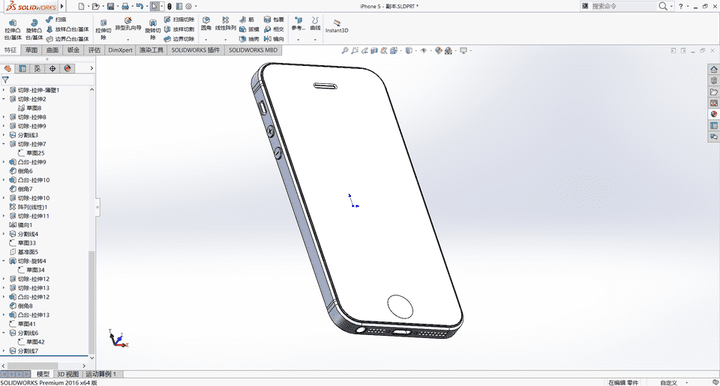This screenshot has width=720, height=386.
Task: Select the Boundary Boss/Base (边界凸台/基体) tool
Action: tap(68, 39)
